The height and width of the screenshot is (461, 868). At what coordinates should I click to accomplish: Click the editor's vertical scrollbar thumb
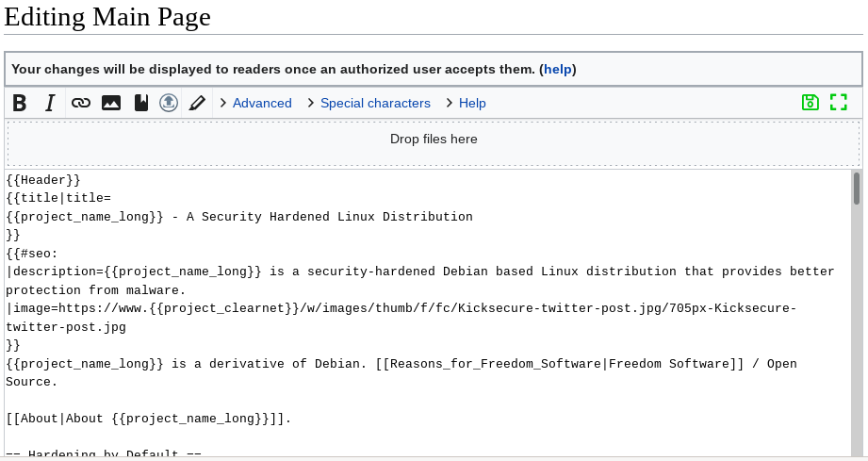[857, 189]
